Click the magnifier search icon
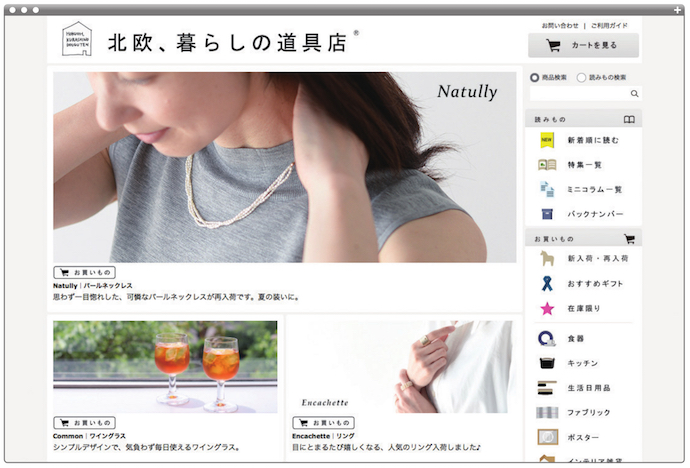Screen dimensions: 690x468 point(634,93)
